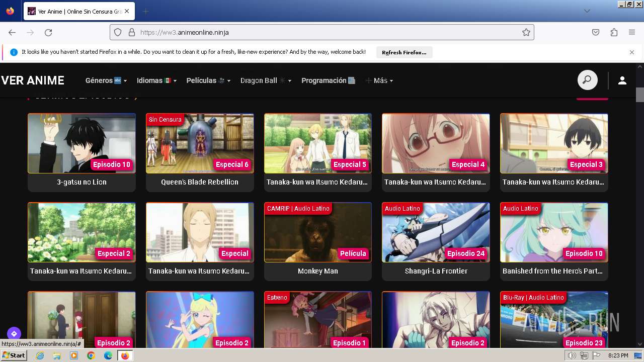
Task: Open the Firefox application hamburger menu
Action: [632, 32]
